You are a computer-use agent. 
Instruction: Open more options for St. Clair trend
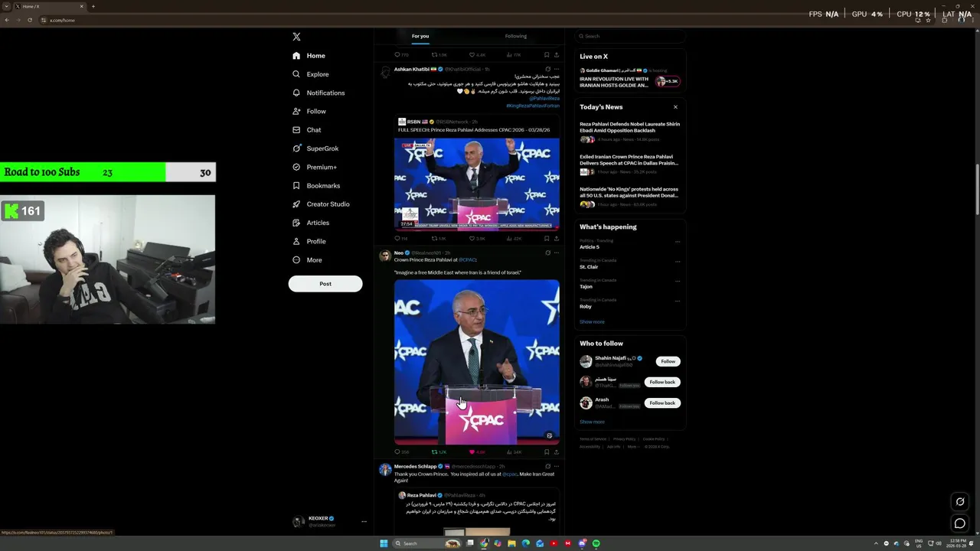click(x=678, y=261)
